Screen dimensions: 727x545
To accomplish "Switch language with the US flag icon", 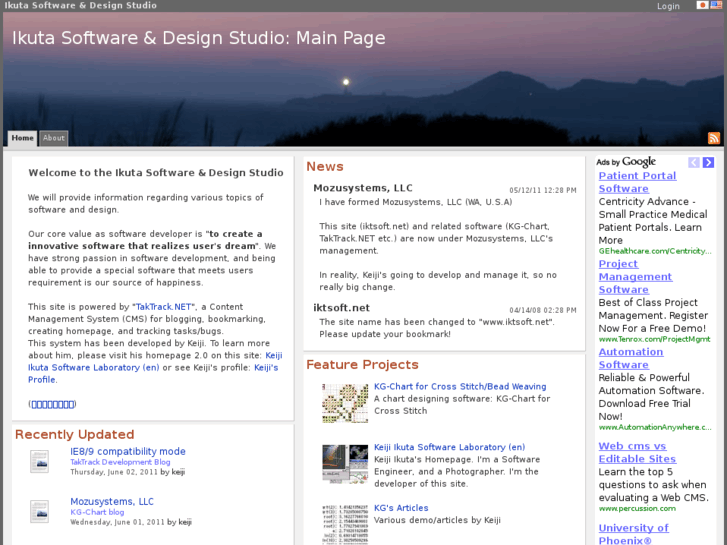I will 716,5.
